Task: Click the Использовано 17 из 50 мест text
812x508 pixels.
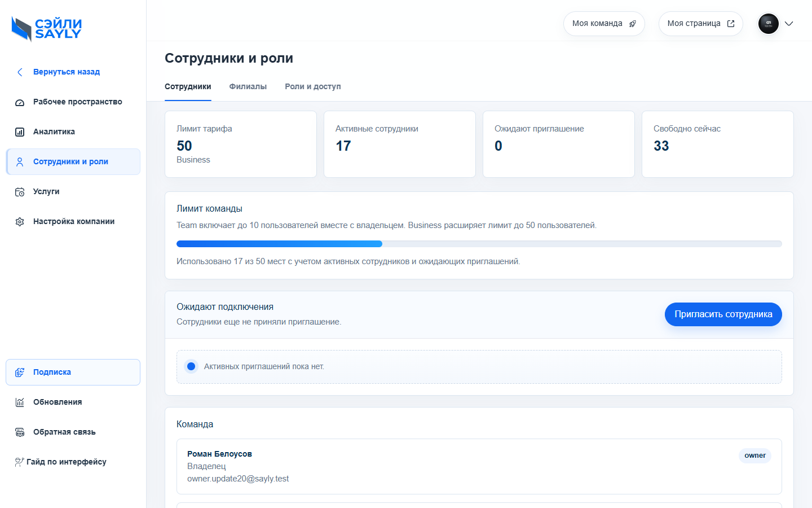Action: 348,262
